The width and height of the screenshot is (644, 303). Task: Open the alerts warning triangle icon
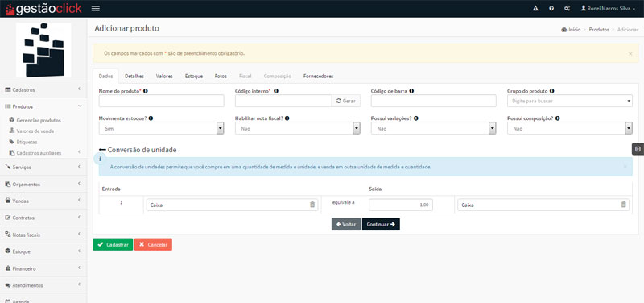pos(535,8)
